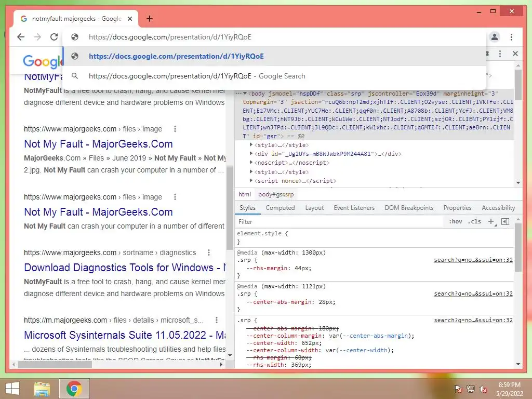532x399 pixels.
Task: Open File Explorer from the taskbar
Action: tap(42, 389)
